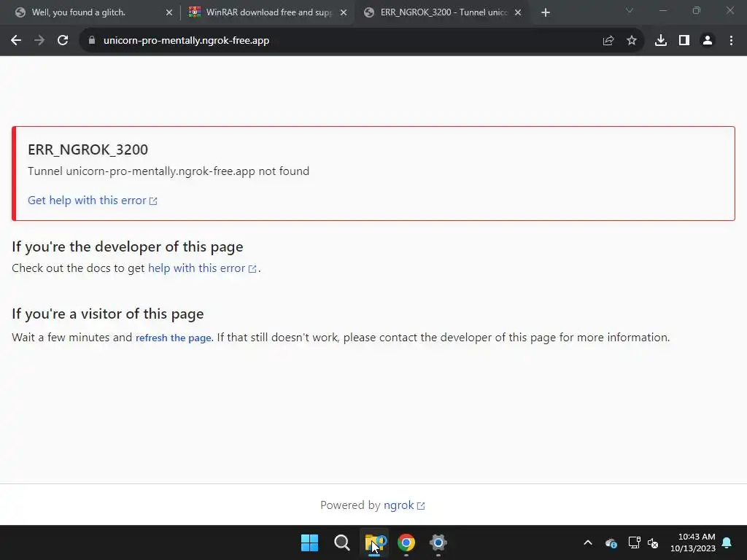The height and width of the screenshot is (560, 747).
Task: Share this page from address bar
Action: [x=608, y=41]
